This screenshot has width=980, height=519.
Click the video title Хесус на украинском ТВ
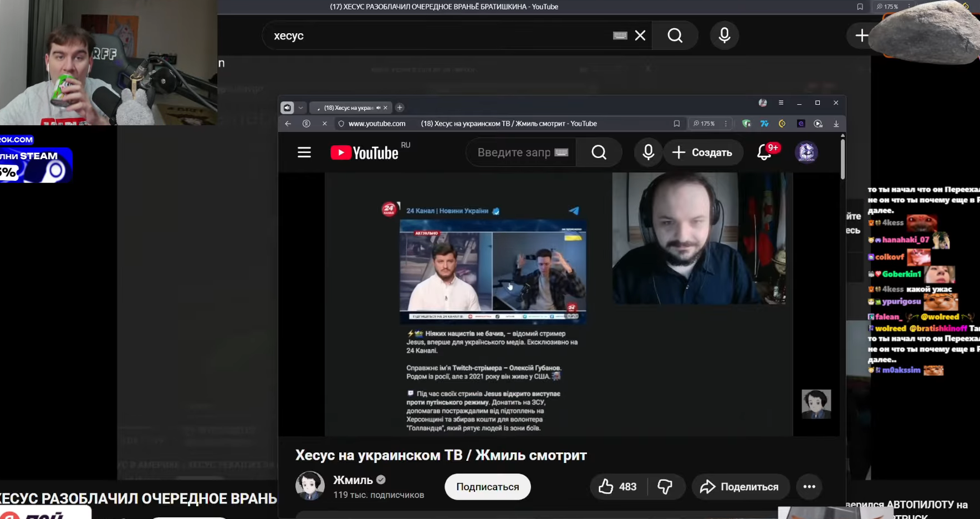pyautogui.click(x=441, y=455)
